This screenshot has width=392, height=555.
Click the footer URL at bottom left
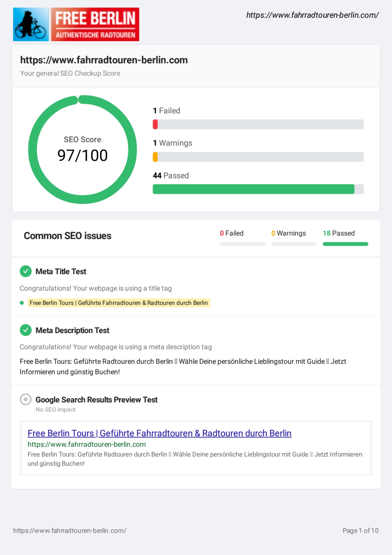pyautogui.click(x=70, y=531)
